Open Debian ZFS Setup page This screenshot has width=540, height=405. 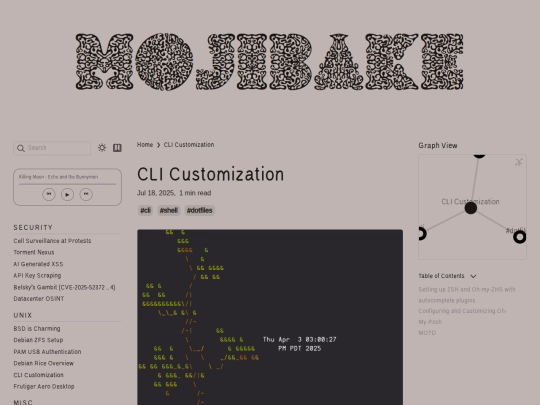pos(38,340)
